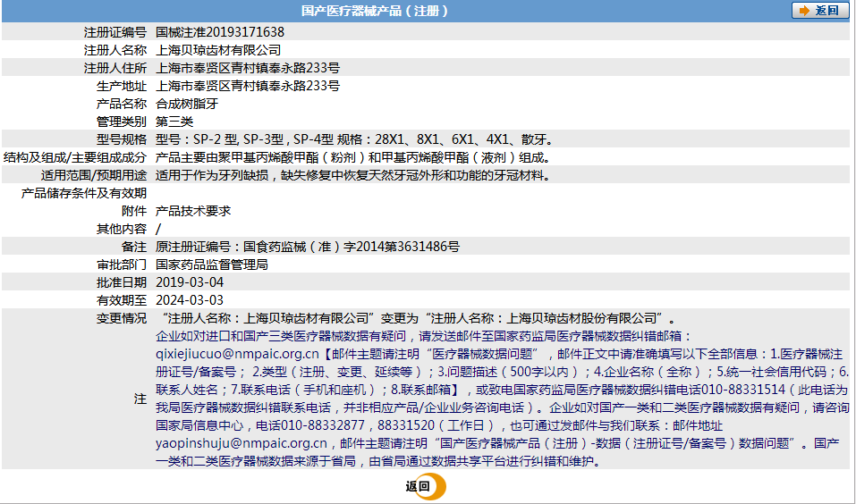Click the 型号规格 label
The height and width of the screenshot is (504, 856).
[122, 139]
